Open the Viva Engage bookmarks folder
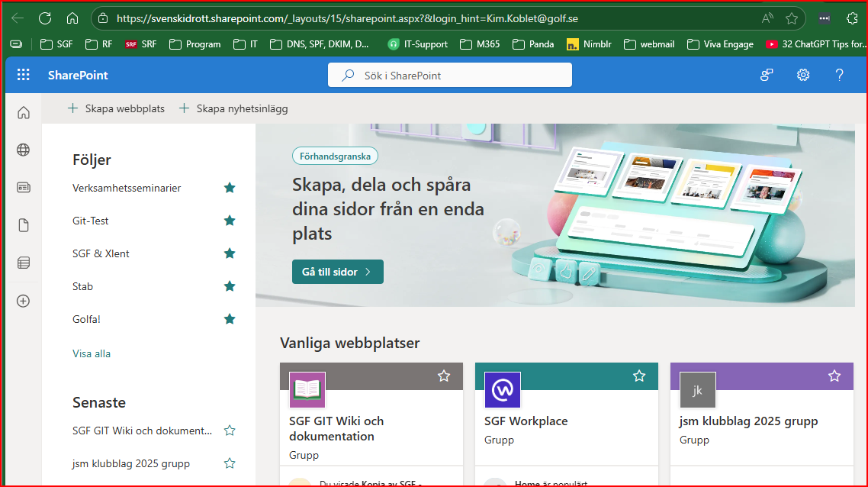Viewport: 868px width, 487px height. (x=720, y=44)
